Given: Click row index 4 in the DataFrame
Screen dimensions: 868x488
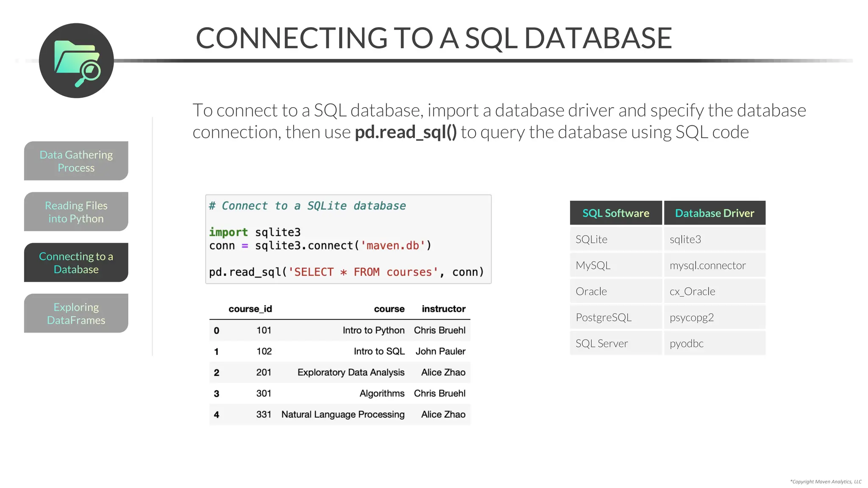Looking at the screenshot, I should (x=217, y=415).
